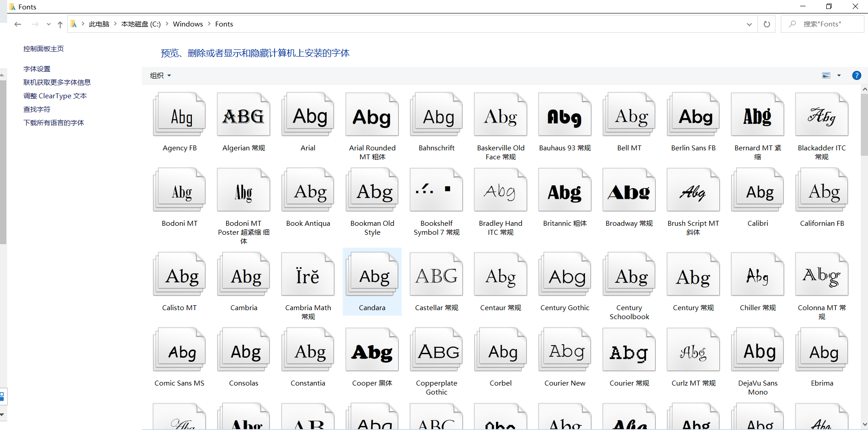The width and height of the screenshot is (868, 430).
Task: Open 字体设置 link
Action: (x=37, y=69)
